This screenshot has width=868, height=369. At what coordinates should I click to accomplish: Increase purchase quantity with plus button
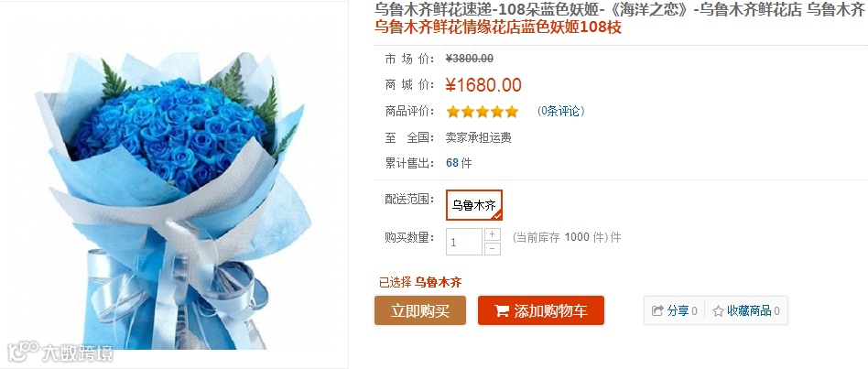pyautogui.click(x=492, y=234)
